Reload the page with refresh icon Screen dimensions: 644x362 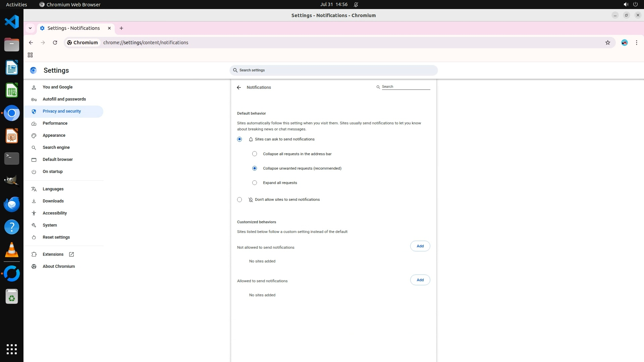pyautogui.click(x=55, y=43)
